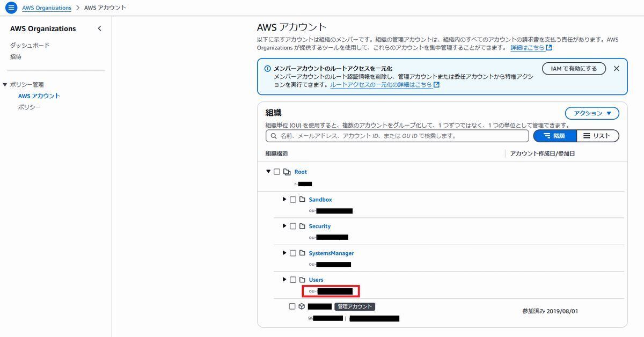This screenshot has height=337, width=644.
Task: Switch to リスト view
Action: (598, 136)
